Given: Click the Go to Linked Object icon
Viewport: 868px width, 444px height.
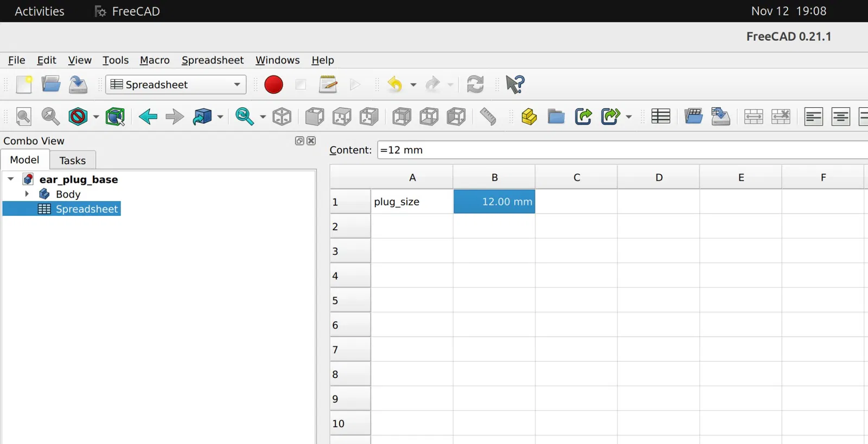Looking at the screenshot, I should (202, 117).
